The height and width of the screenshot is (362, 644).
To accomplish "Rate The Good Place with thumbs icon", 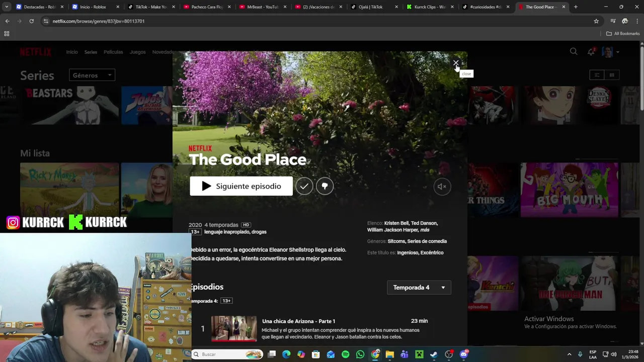I will pos(325,186).
